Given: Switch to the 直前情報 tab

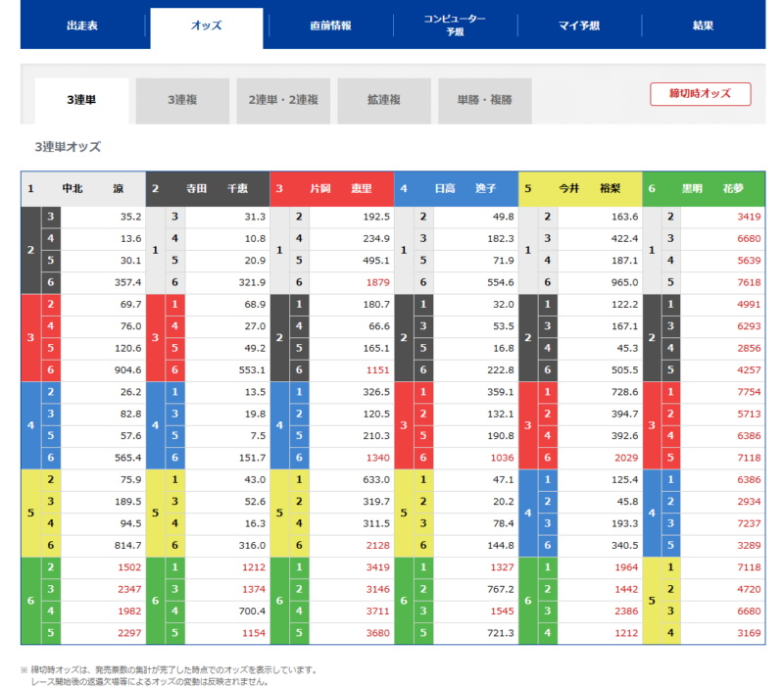Looking at the screenshot, I should tap(330, 25).
